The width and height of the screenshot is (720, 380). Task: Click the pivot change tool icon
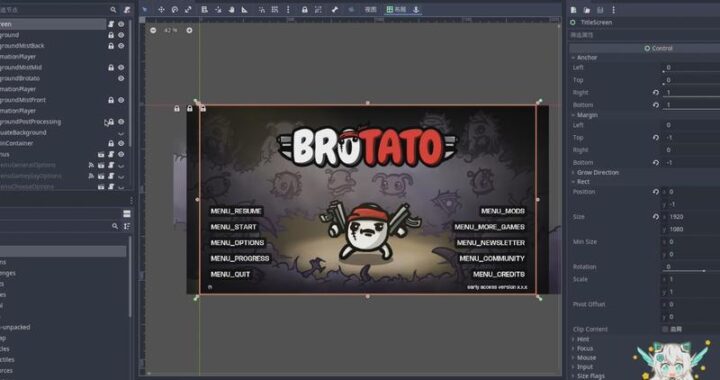(x=218, y=9)
